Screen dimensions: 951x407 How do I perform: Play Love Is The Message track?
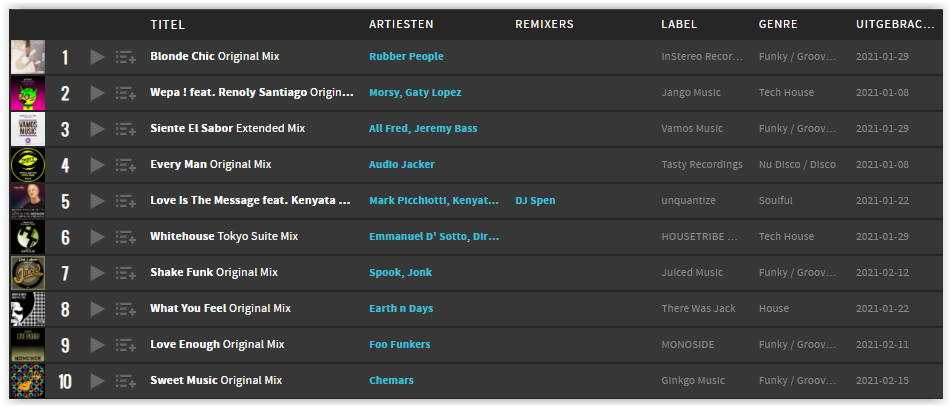pos(97,201)
